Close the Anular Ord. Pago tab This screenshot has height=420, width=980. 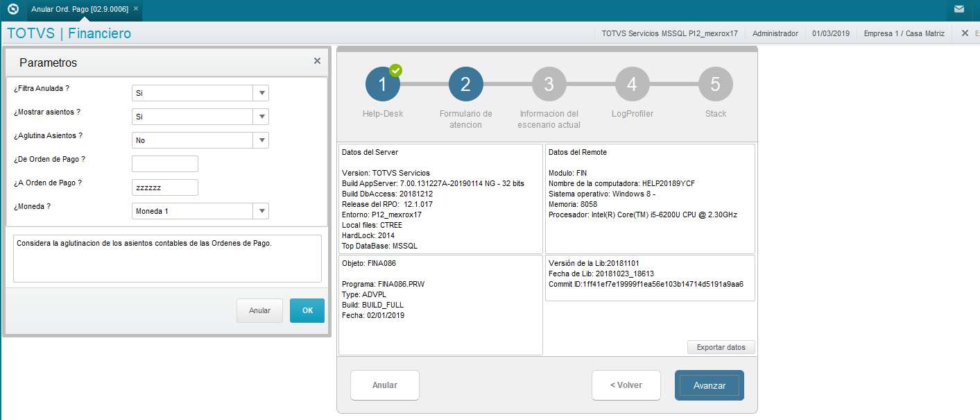[x=136, y=8]
